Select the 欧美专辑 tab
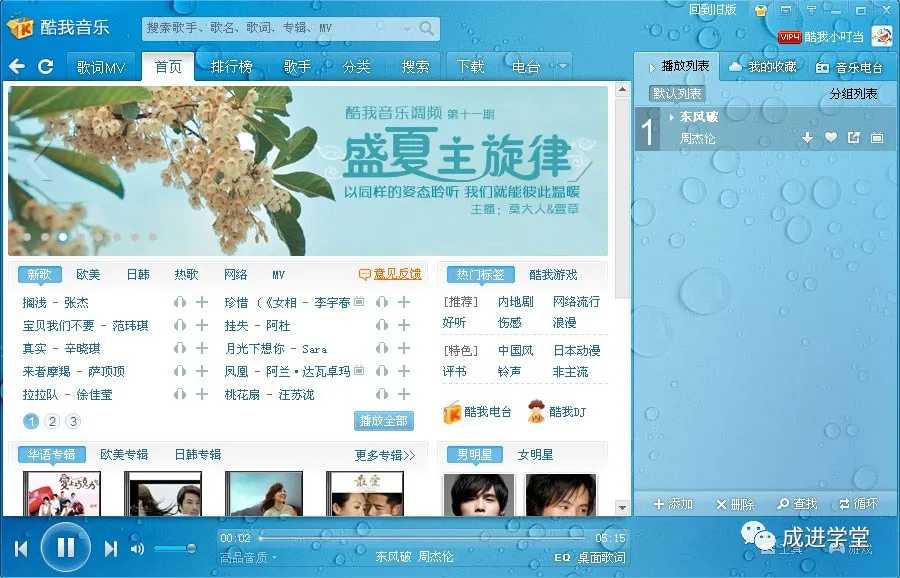 pos(124,455)
